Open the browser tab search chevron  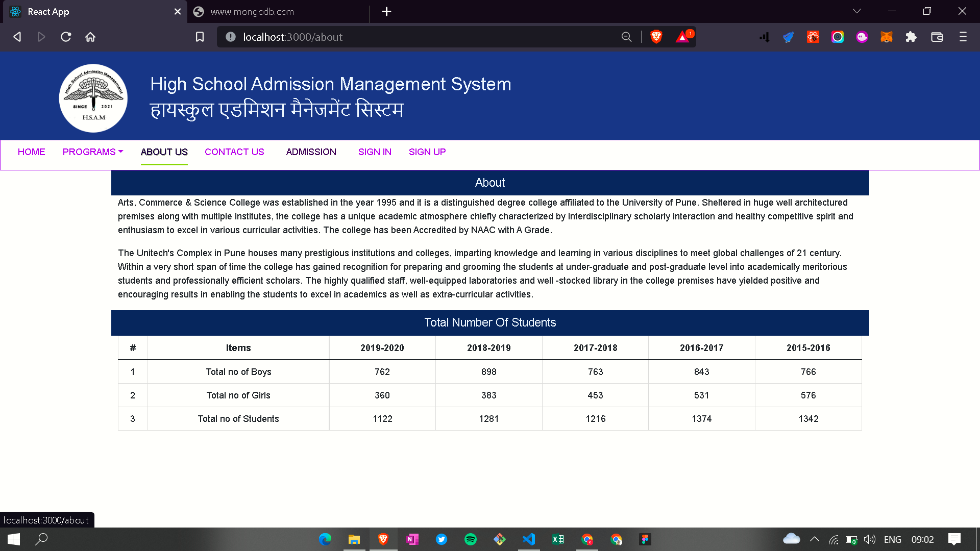[856, 11]
